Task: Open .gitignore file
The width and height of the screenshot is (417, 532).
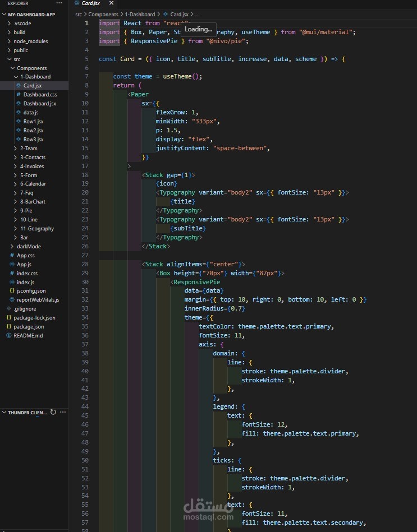Action: (x=25, y=309)
